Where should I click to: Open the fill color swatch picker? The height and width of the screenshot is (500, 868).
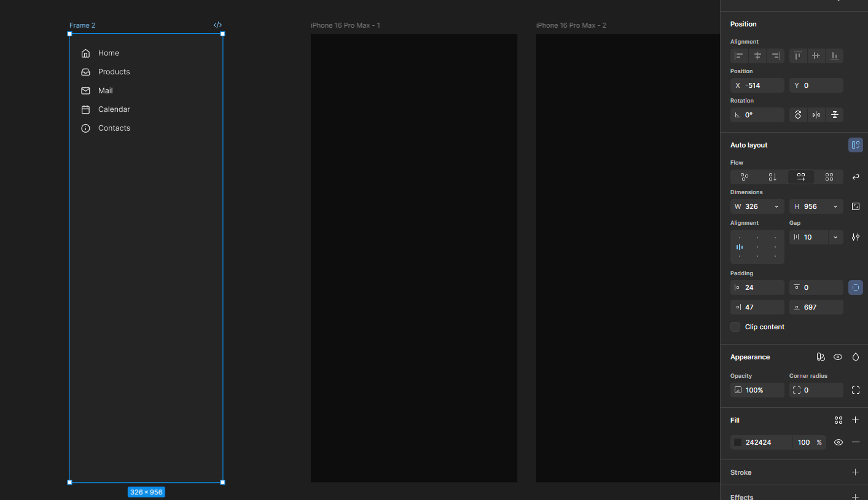click(x=738, y=442)
